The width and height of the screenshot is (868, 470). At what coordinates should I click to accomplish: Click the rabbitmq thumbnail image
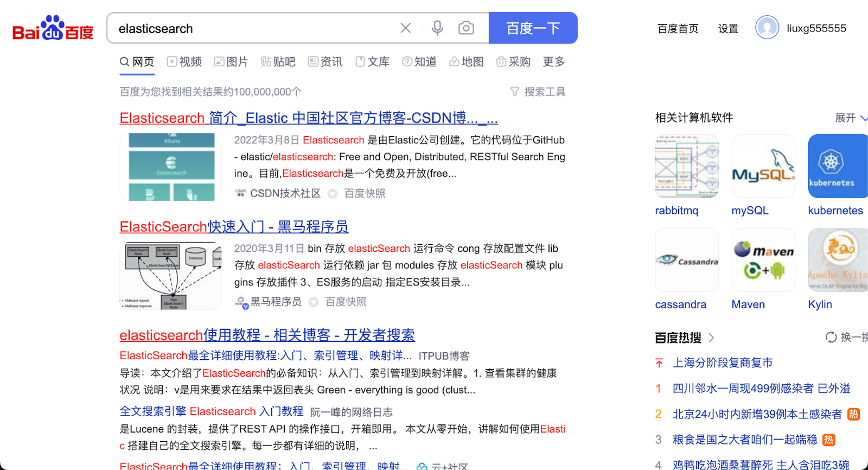(x=687, y=166)
